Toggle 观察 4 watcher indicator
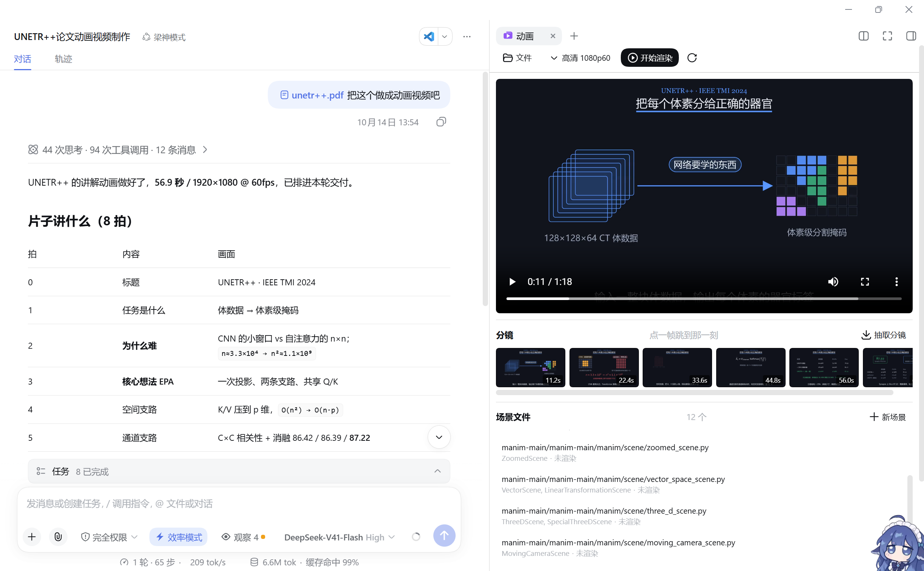924x571 pixels. [243, 537]
